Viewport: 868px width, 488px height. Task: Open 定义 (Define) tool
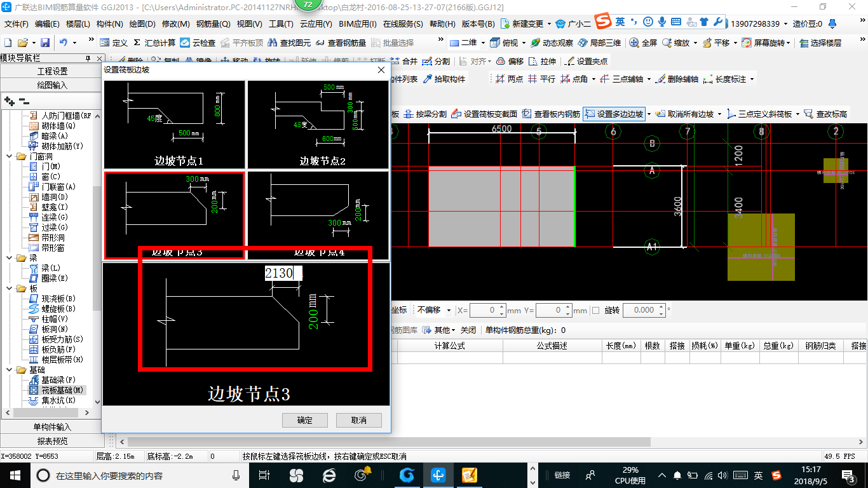(x=114, y=43)
